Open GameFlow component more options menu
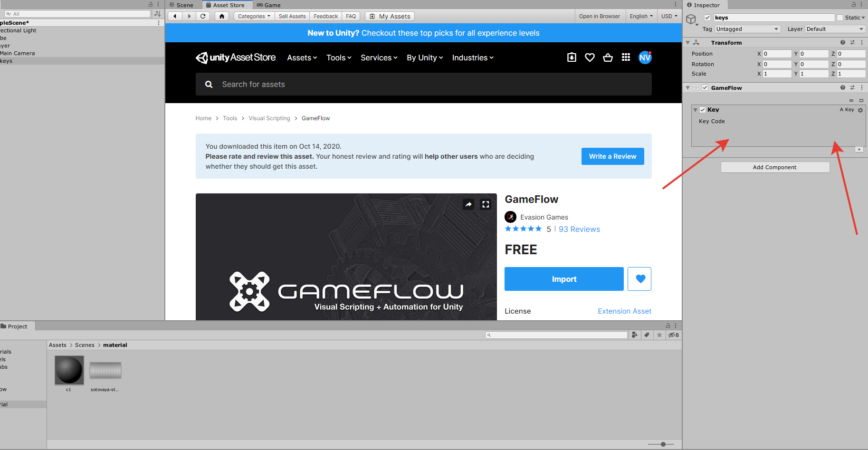Screen dimensions: 868x450 (x=862, y=87)
